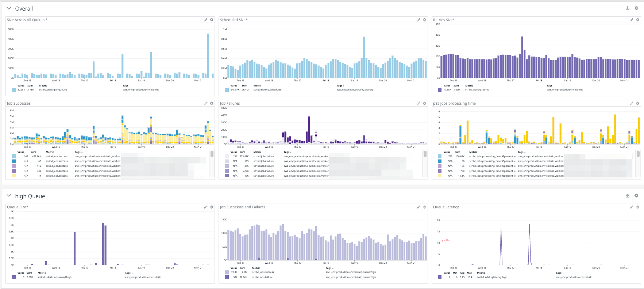Edit the p95 jobs processing time widget
The width and height of the screenshot is (644, 289).
click(632, 103)
